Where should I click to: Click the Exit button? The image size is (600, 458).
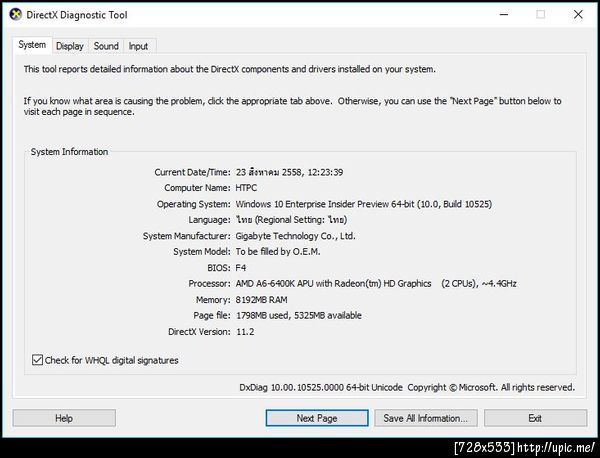tap(535, 418)
